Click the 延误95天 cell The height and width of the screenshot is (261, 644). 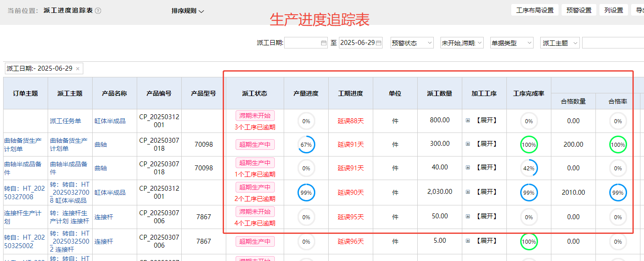coord(351,217)
